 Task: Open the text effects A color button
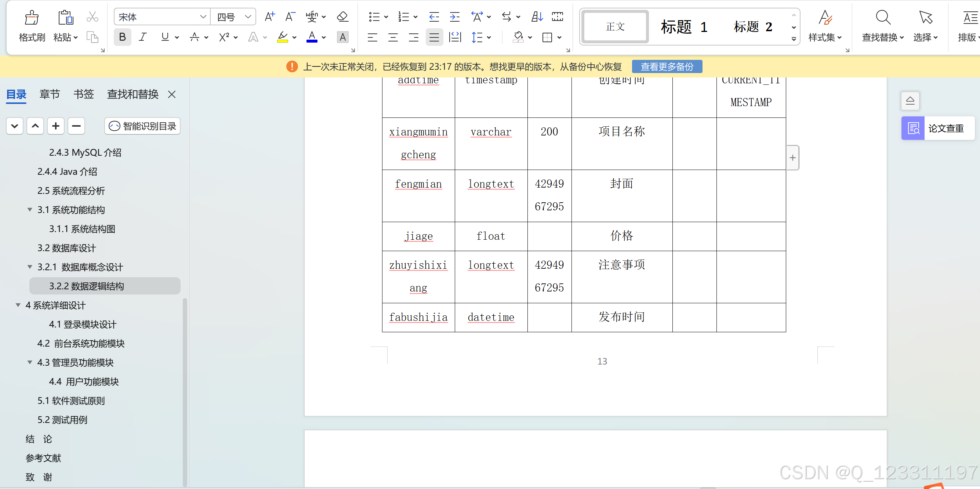(253, 37)
